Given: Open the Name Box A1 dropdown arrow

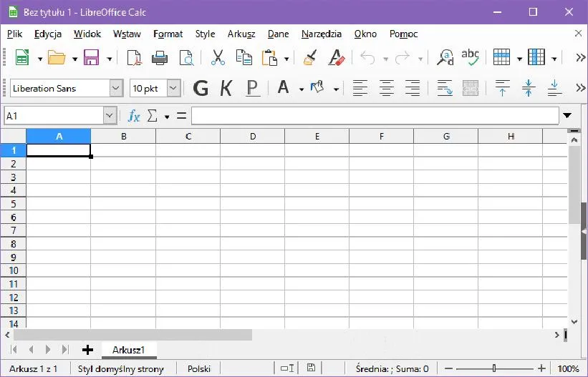Looking at the screenshot, I should point(109,116).
